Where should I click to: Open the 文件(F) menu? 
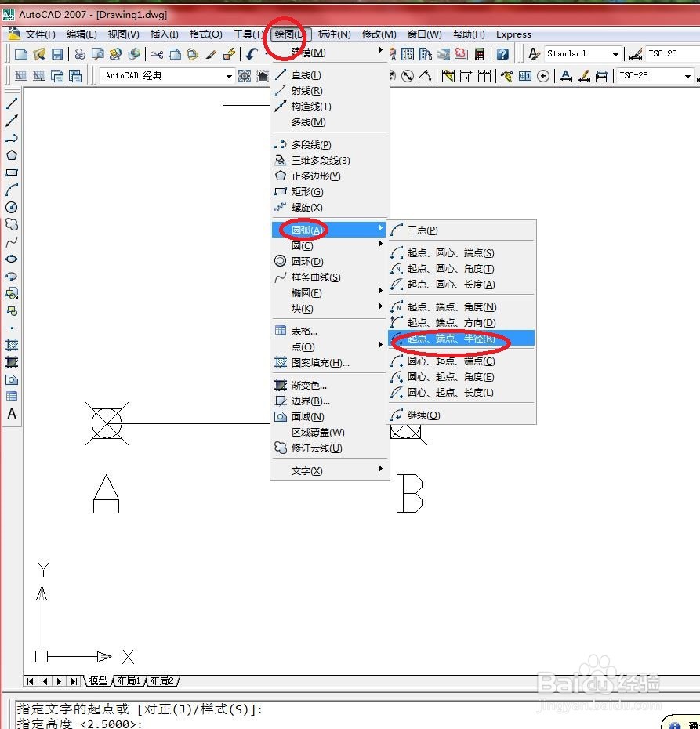tap(41, 34)
